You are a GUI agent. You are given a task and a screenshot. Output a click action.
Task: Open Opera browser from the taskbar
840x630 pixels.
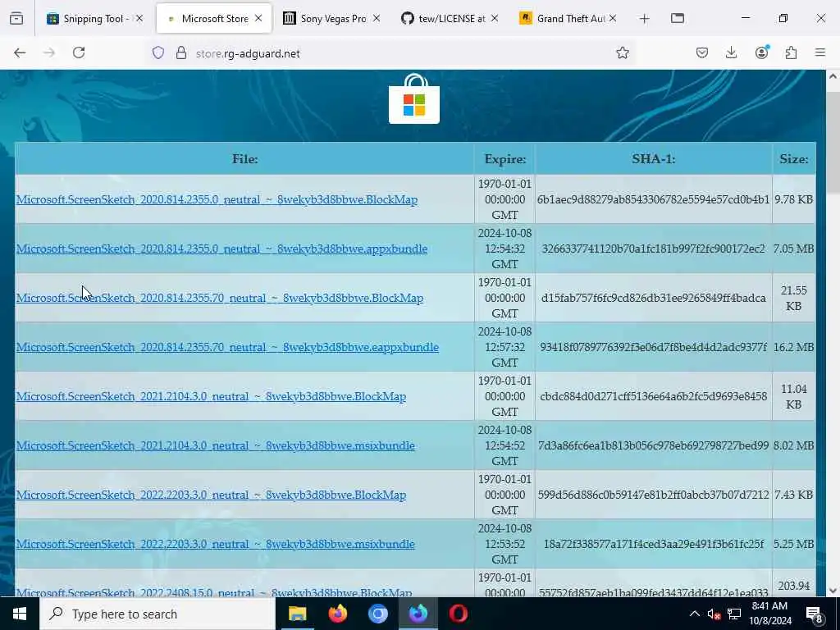(458, 614)
